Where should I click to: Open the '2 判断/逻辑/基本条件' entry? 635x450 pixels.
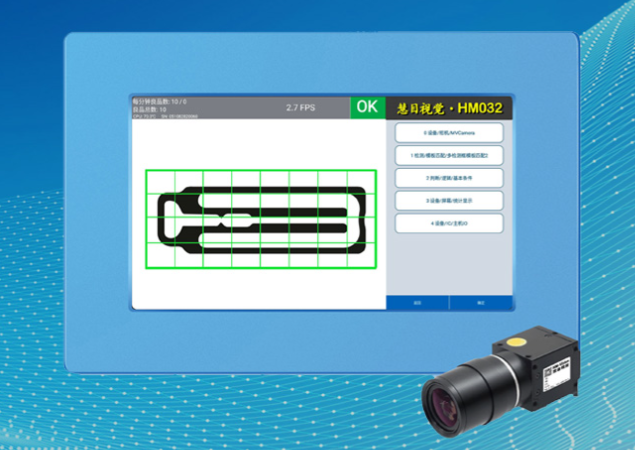click(449, 177)
